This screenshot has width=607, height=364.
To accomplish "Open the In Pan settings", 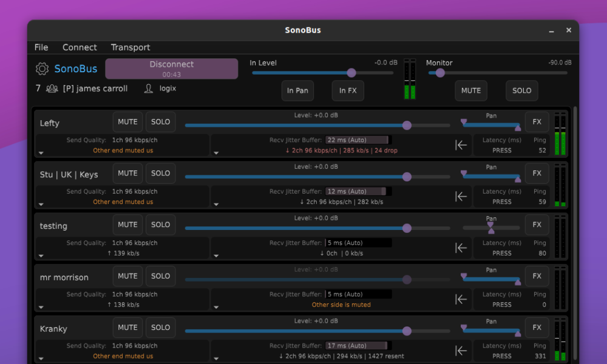I will [x=297, y=90].
